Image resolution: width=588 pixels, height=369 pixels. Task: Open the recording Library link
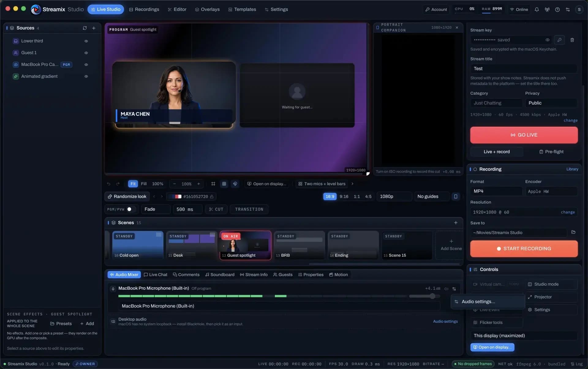(572, 169)
